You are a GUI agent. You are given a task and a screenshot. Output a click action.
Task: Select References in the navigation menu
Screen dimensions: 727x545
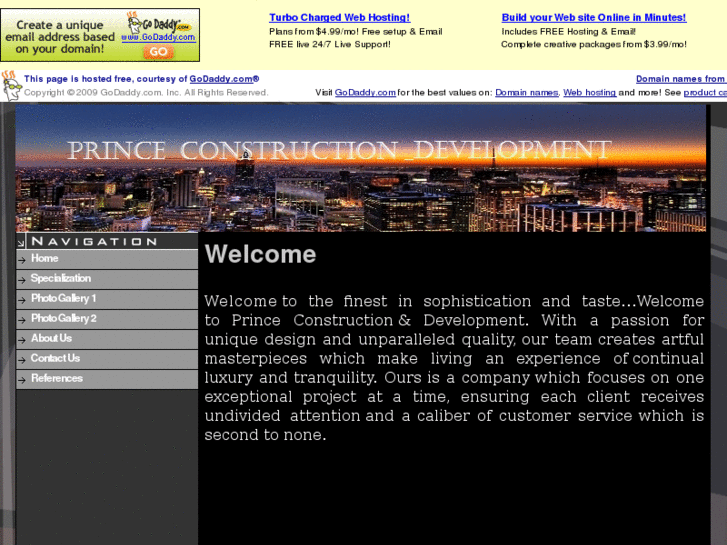click(x=57, y=379)
